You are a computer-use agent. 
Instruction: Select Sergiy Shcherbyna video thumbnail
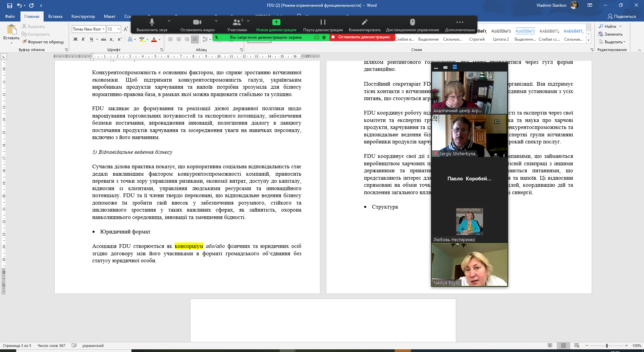click(x=470, y=136)
